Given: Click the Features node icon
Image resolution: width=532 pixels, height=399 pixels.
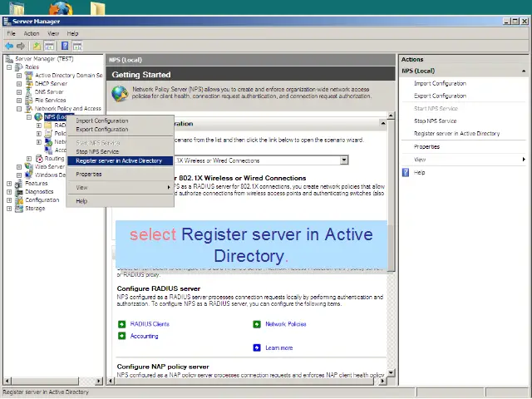Looking at the screenshot, I should tap(19, 184).
